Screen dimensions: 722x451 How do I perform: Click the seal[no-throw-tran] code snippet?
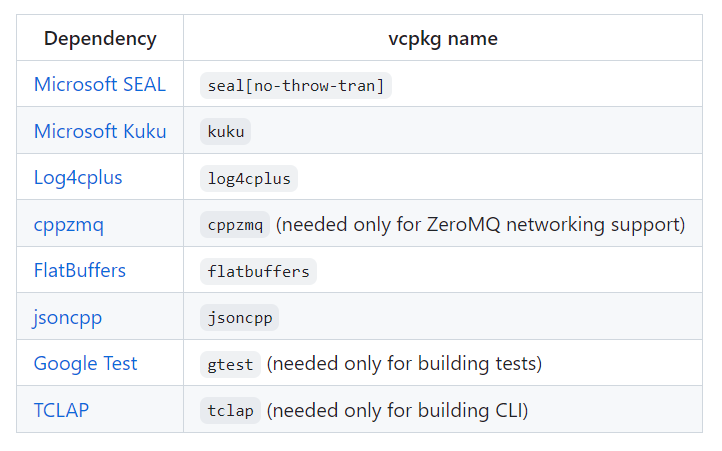(x=295, y=85)
